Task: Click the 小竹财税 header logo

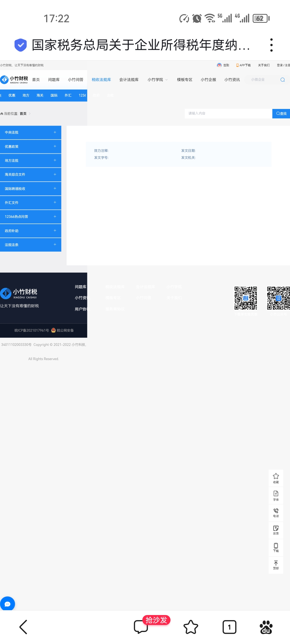Action: (14, 79)
